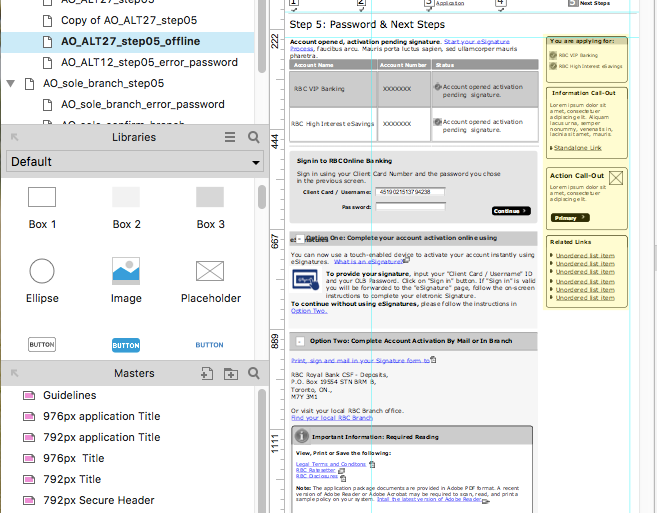This screenshot has height=513, width=657.
Task: Open the Libraries panel menu icon
Action: tap(230, 137)
